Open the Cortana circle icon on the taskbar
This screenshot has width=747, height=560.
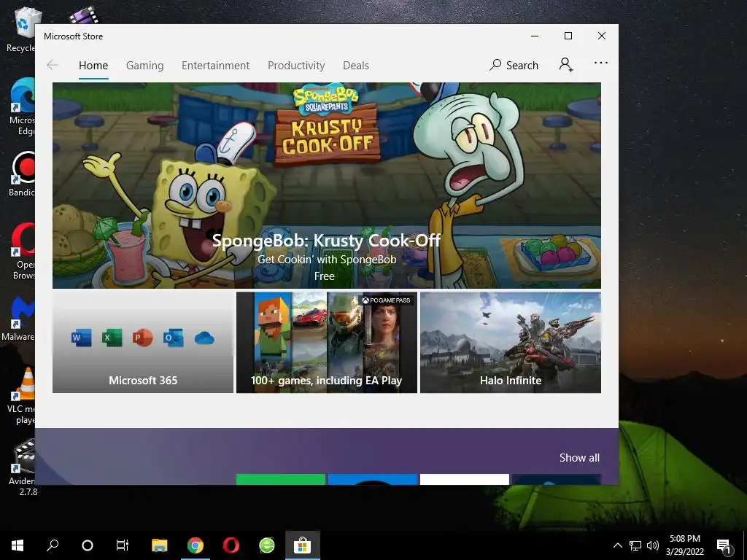[88, 545]
